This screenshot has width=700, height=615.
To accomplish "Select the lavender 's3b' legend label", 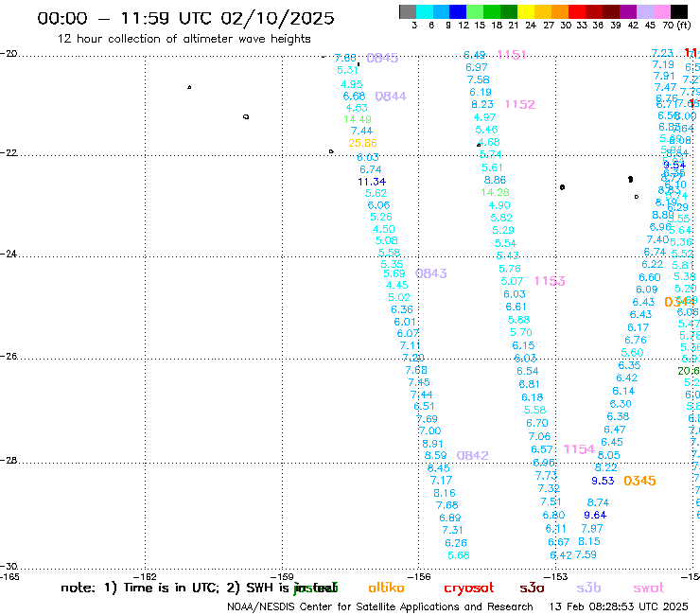I will click(x=588, y=588).
